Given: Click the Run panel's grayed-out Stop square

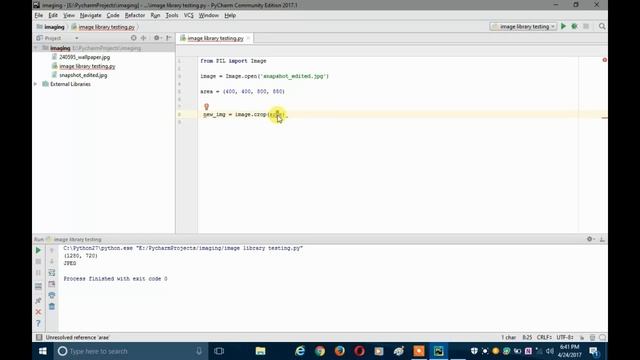Looking at the screenshot, I should point(38,261).
